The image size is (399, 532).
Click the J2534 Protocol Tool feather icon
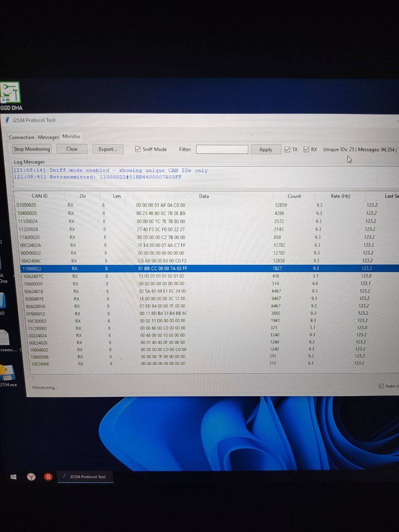coord(7,120)
